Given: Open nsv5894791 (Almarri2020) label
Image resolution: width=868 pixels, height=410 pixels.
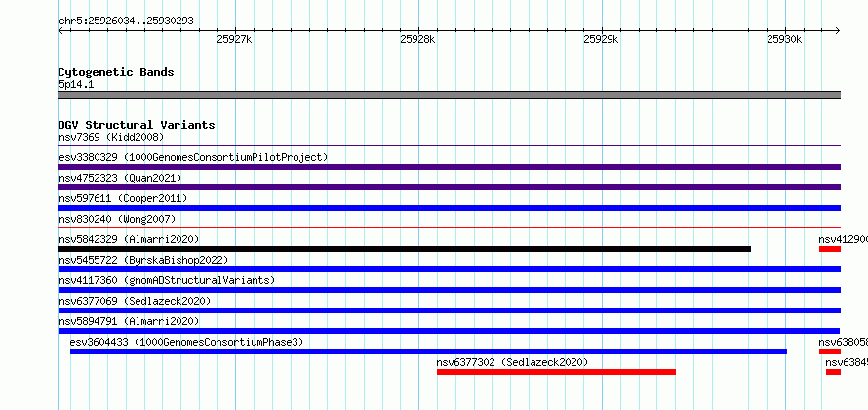Looking at the screenshot, I should [129, 321].
